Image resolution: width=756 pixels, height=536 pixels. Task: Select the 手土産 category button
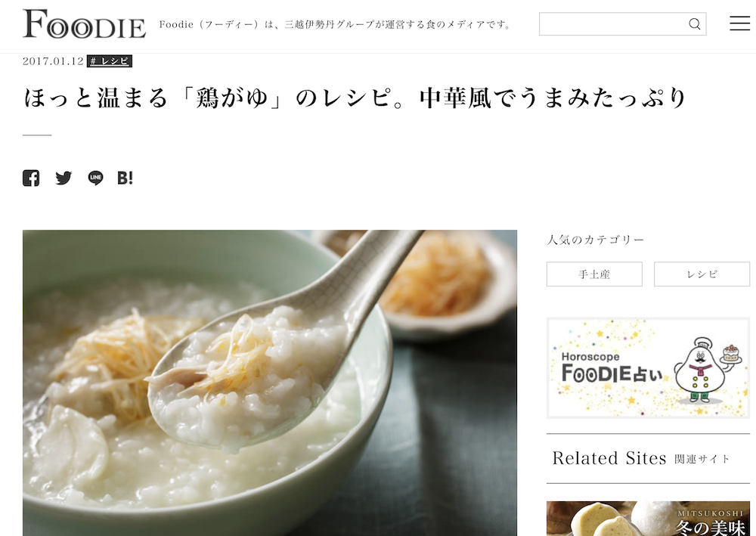coord(594,274)
